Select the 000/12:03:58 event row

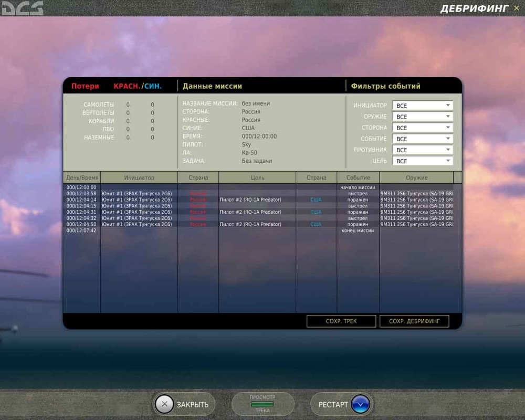(258, 193)
